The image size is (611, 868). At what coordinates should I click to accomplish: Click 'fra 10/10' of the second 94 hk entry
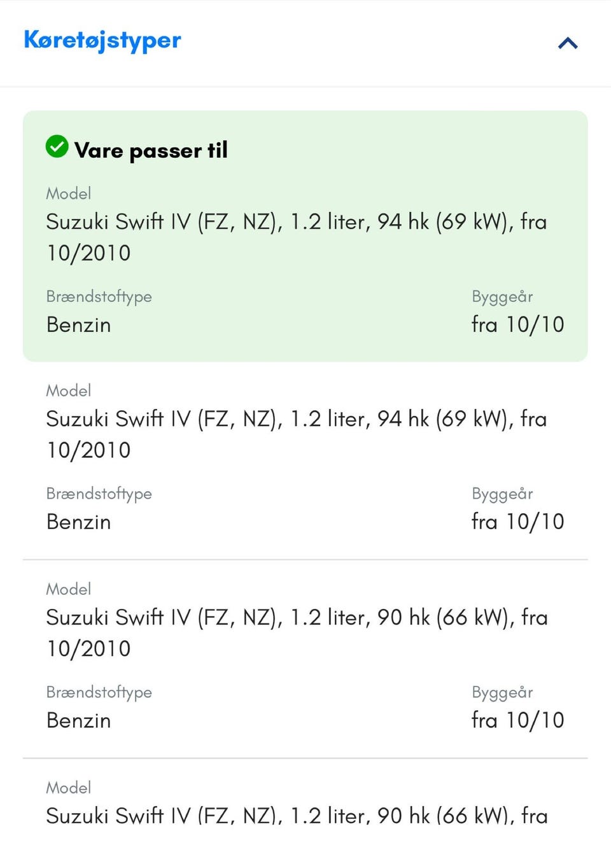517,522
